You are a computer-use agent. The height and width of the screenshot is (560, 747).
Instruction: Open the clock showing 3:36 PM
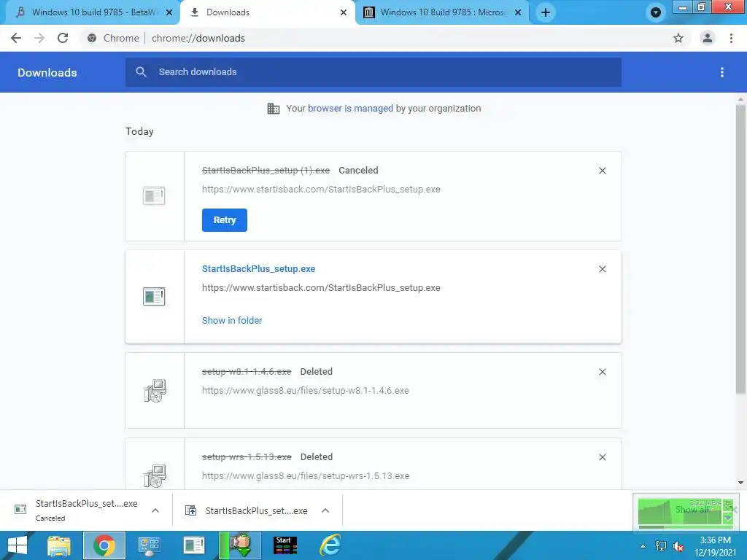point(715,546)
